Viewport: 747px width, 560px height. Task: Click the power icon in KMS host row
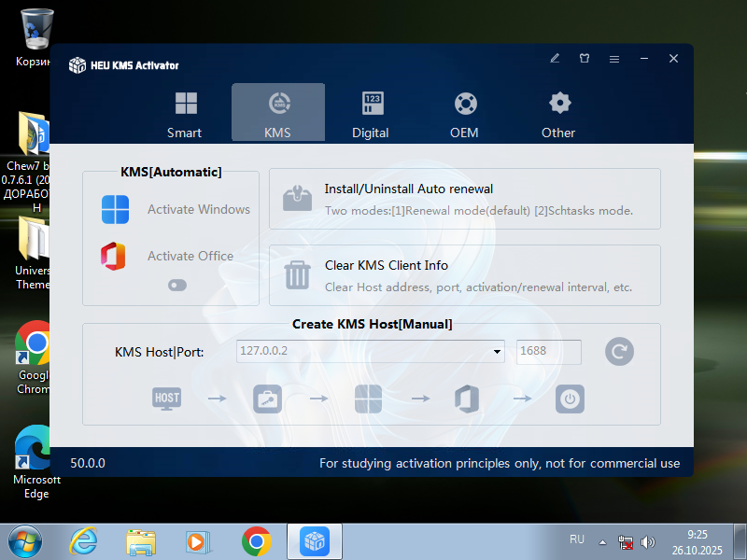(570, 399)
